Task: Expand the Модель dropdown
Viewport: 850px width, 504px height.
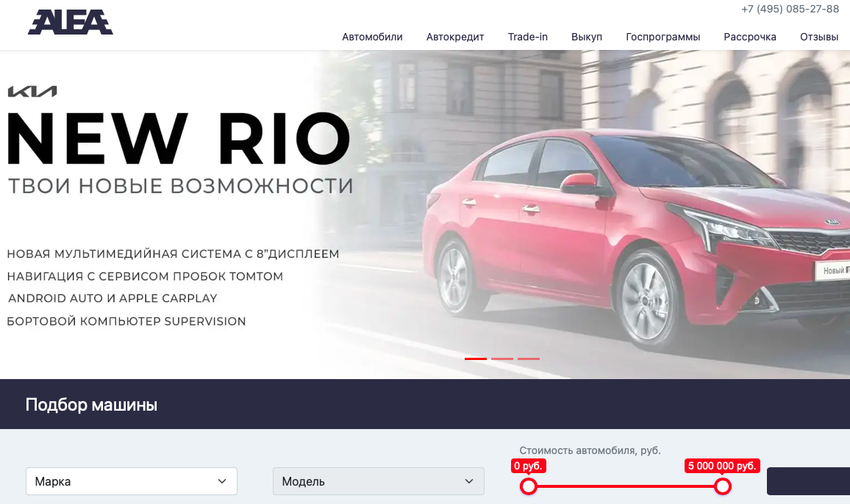Action: (379, 481)
